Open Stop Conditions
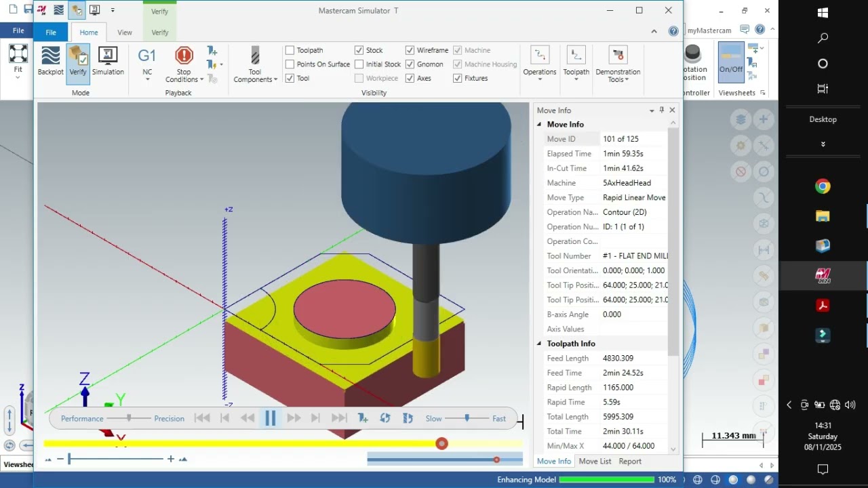This screenshot has width=868, height=488. tap(184, 64)
